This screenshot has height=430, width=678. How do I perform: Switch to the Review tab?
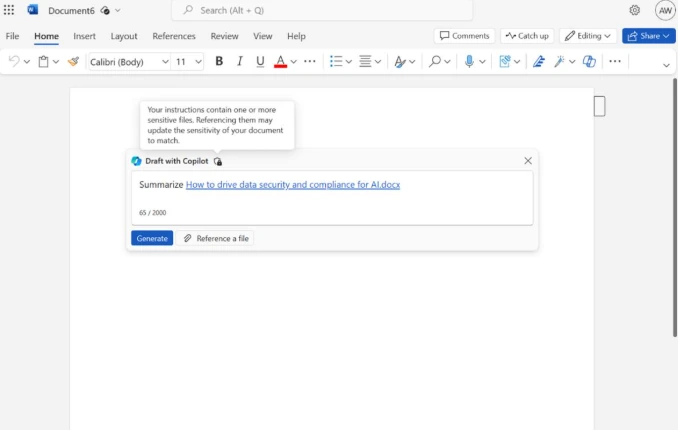coord(224,36)
